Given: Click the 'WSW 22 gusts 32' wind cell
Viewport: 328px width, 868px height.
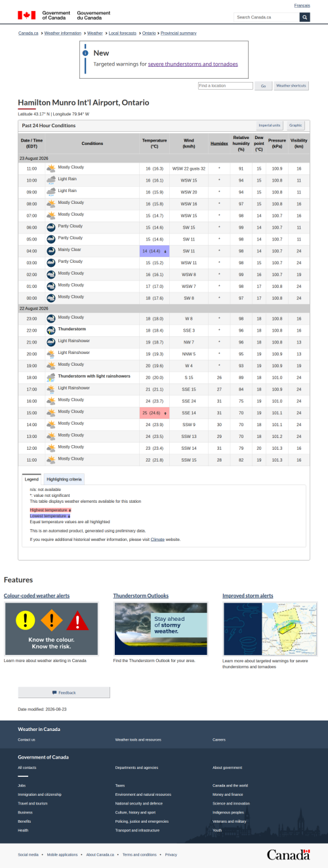Looking at the screenshot, I should click(x=189, y=168).
